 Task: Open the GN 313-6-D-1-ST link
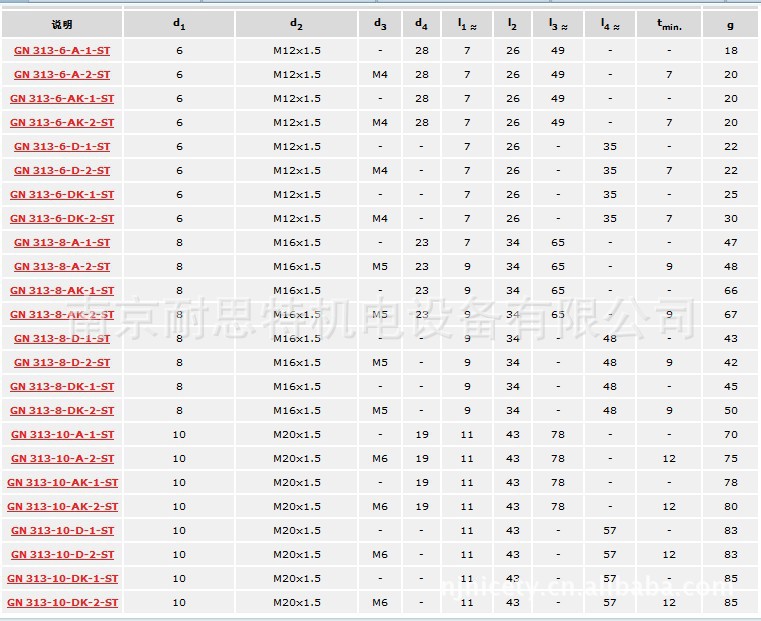point(62,147)
